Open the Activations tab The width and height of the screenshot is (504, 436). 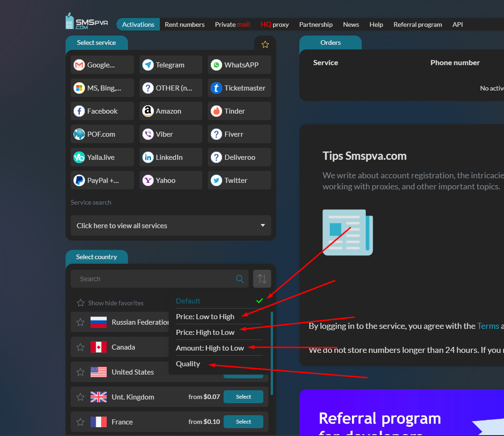point(138,24)
